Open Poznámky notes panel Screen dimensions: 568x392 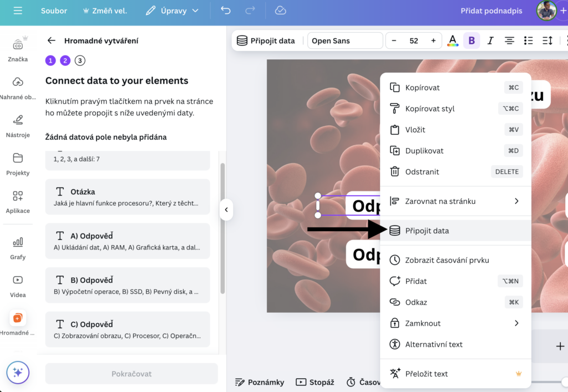[260, 382]
